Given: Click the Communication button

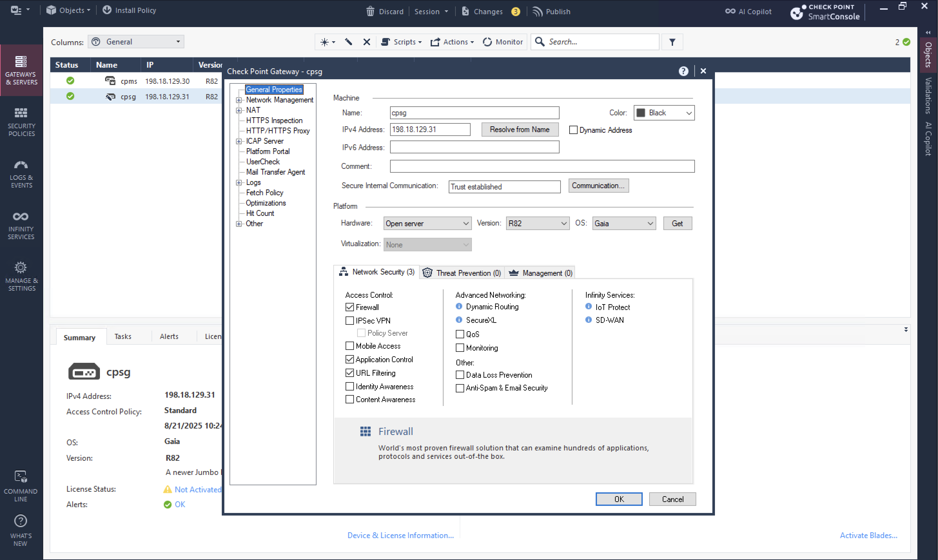Looking at the screenshot, I should [598, 186].
